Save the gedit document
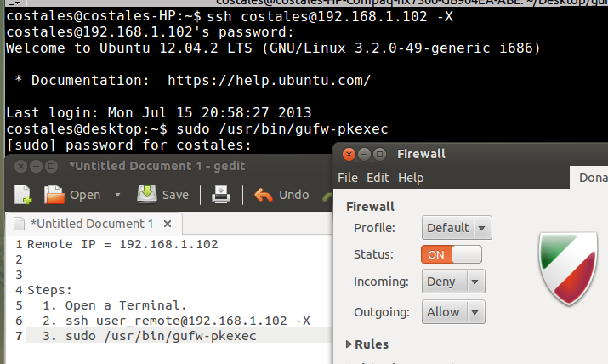This screenshot has height=364, width=608. click(x=163, y=194)
